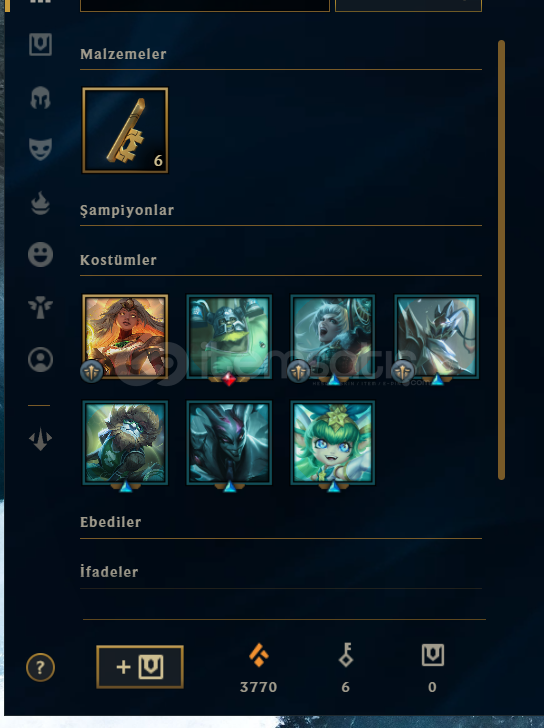Click the Kostümler section header

[x=118, y=260]
